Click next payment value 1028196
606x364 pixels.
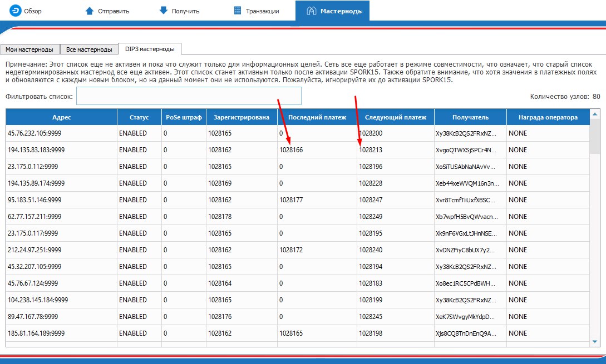point(371,166)
